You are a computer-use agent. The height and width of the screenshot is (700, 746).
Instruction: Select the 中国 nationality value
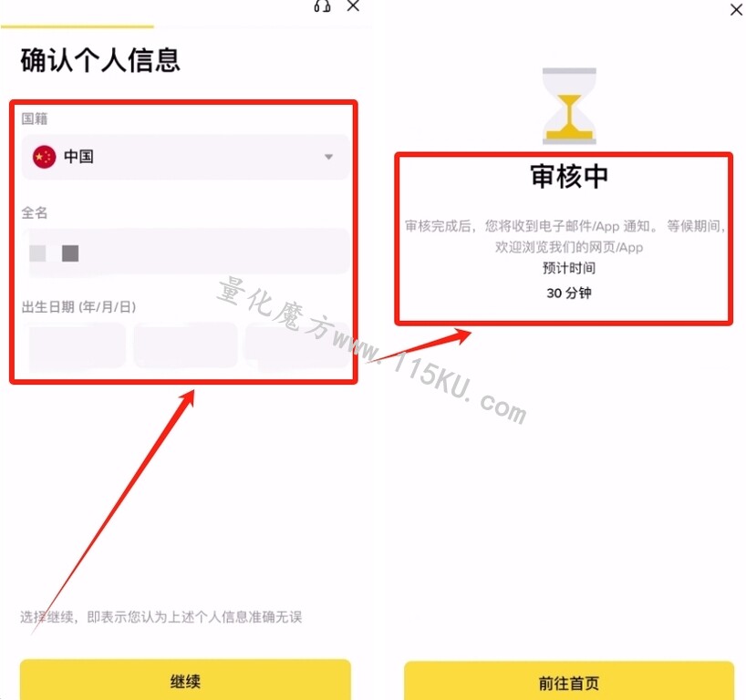[78, 157]
